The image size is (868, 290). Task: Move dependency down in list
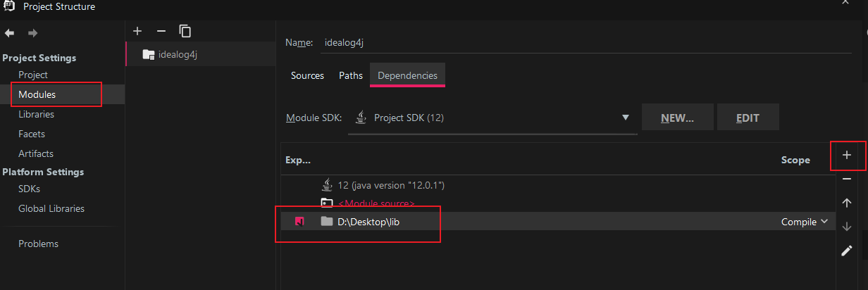click(x=847, y=226)
